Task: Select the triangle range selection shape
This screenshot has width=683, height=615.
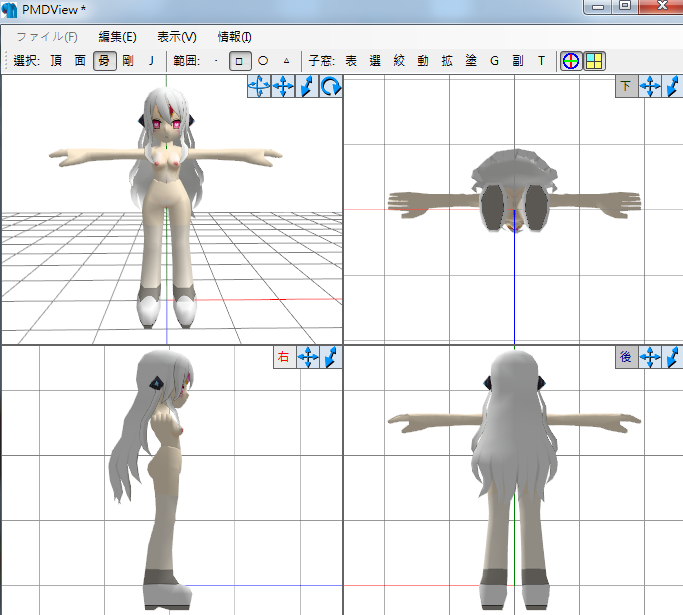Action: [286, 61]
